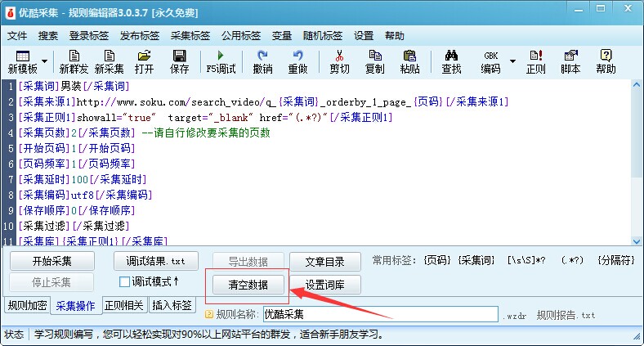
Task: Click the editor scrollbar down arrow
Action: click(637, 241)
